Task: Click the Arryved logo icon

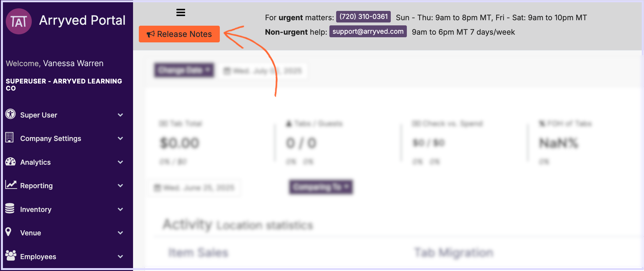Action: [x=19, y=21]
